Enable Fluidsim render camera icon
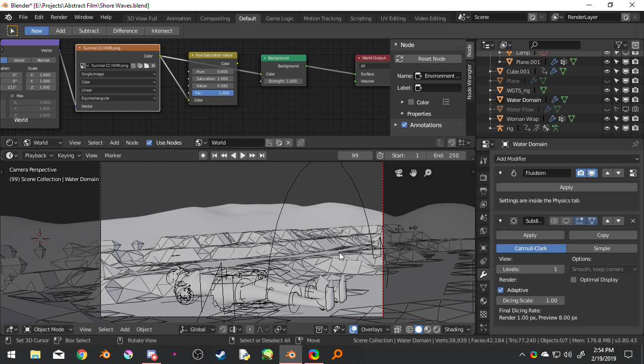 pyautogui.click(x=581, y=173)
